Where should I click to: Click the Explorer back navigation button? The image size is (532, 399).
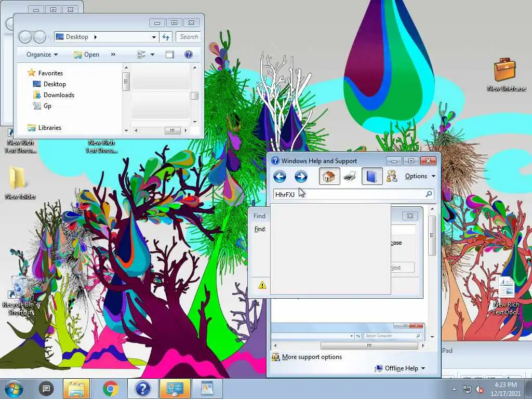[25, 37]
